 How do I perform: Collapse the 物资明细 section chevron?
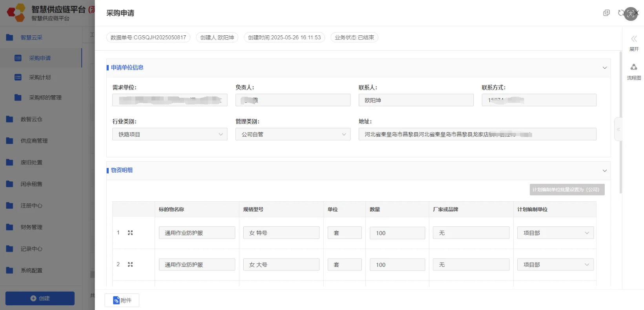(x=604, y=171)
